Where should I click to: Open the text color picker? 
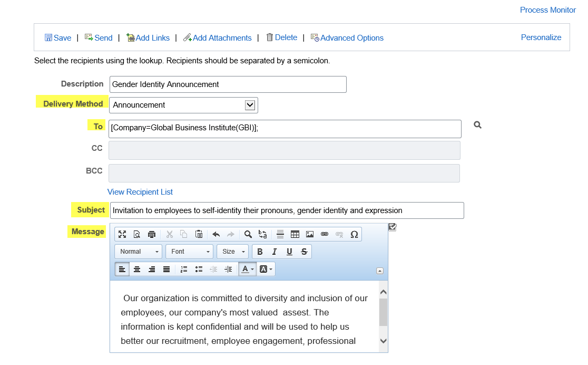[247, 269]
